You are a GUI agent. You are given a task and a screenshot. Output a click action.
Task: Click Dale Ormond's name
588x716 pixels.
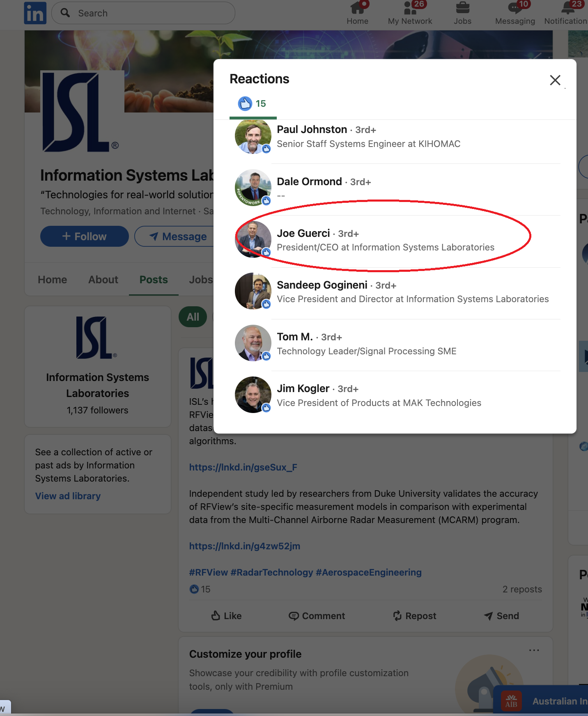coord(310,181)
